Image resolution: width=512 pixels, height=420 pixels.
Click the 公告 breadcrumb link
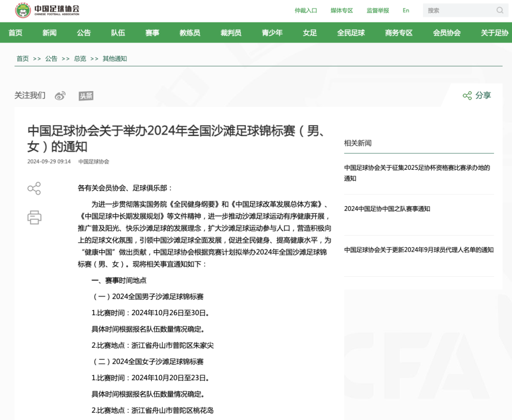[51, 59]
